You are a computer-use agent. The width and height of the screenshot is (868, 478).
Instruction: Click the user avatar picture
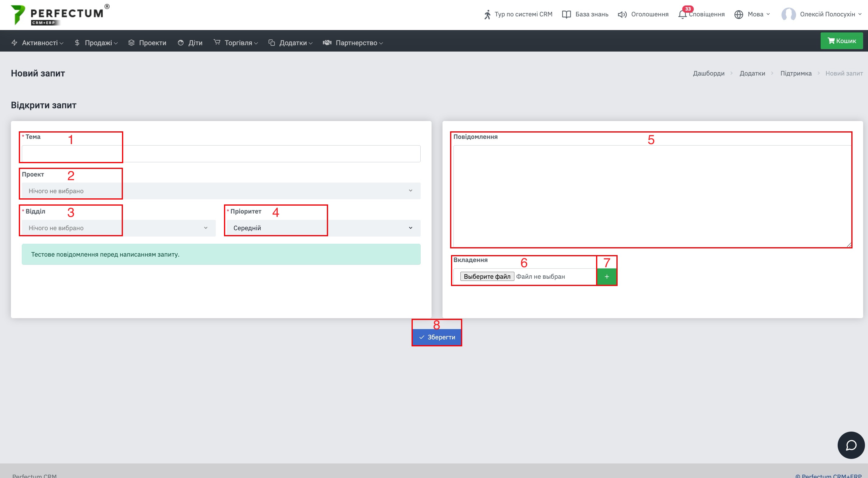788,15
